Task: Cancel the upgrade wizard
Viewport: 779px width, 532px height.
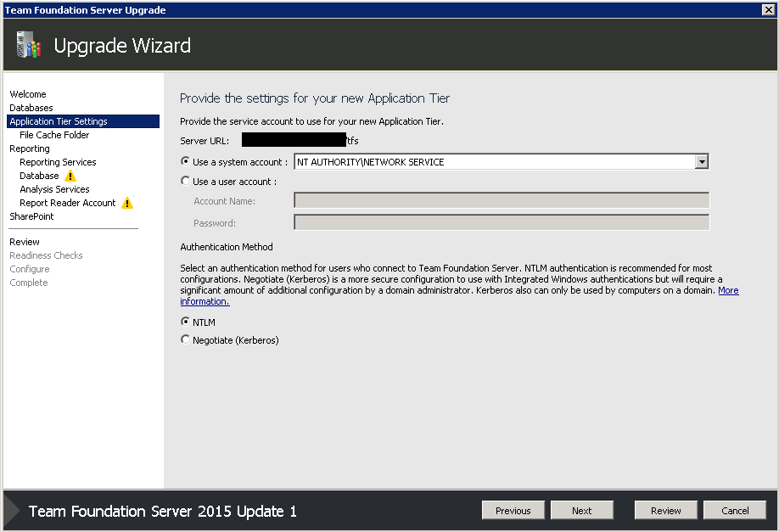Action: tap(735, 511)
